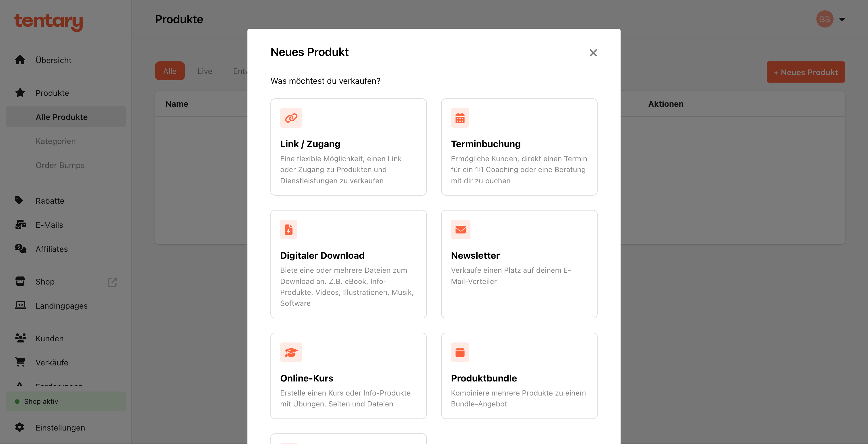Viewport: 868px width, 444px height.
Task: Click the BB user avatar
Action: pos(825,19)
